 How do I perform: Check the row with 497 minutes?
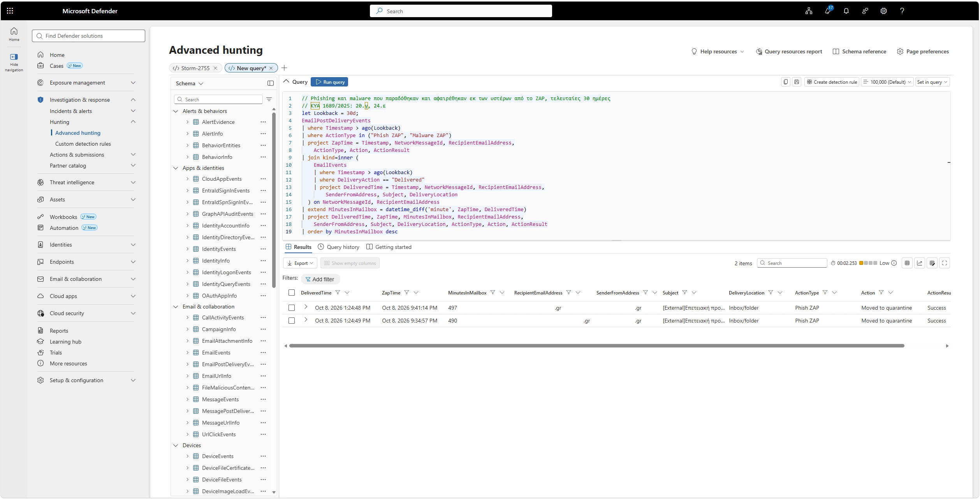pos(292,308)
